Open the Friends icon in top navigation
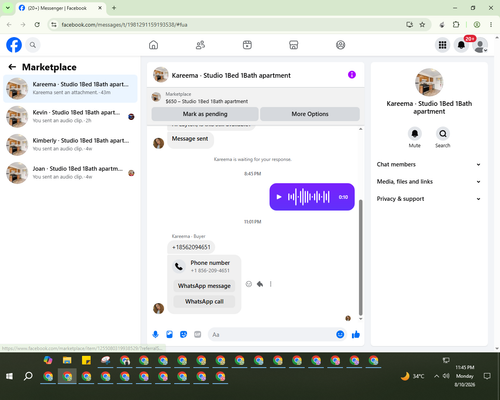Screen dimensions: 500x400 pyautogui.click(x=200, y=45)
